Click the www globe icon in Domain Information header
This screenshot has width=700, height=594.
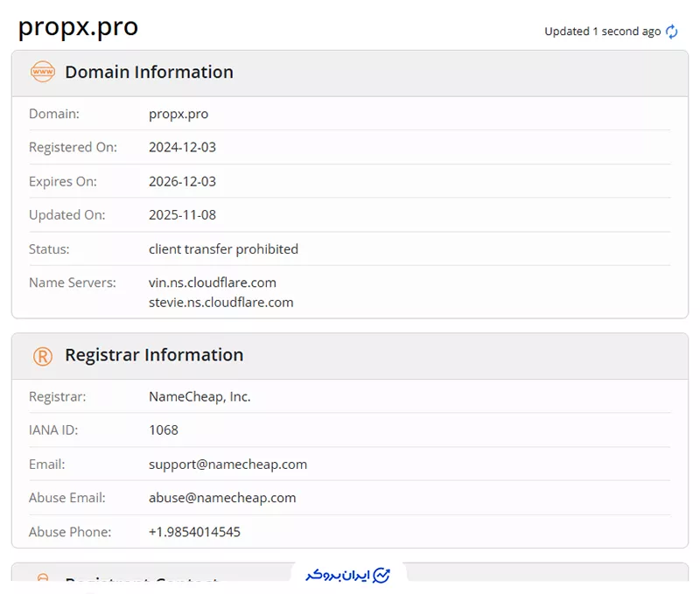(x=42, y=72)
